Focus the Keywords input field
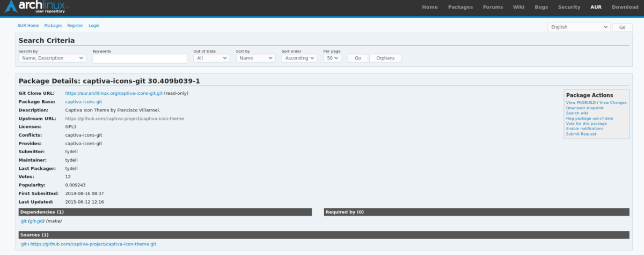The width and height of the screenshot is (644, 255). pyautogui.click(x=140, y=58)
